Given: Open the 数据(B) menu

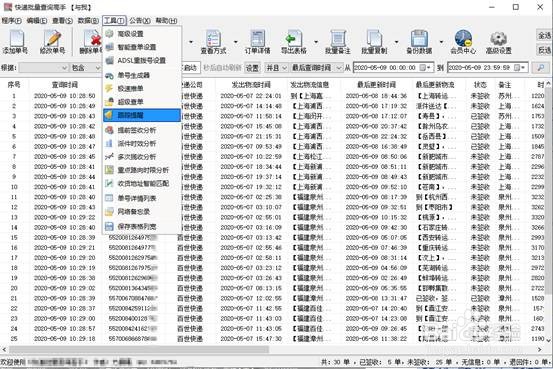Looking at the screenshot, I should click(88, 21).
